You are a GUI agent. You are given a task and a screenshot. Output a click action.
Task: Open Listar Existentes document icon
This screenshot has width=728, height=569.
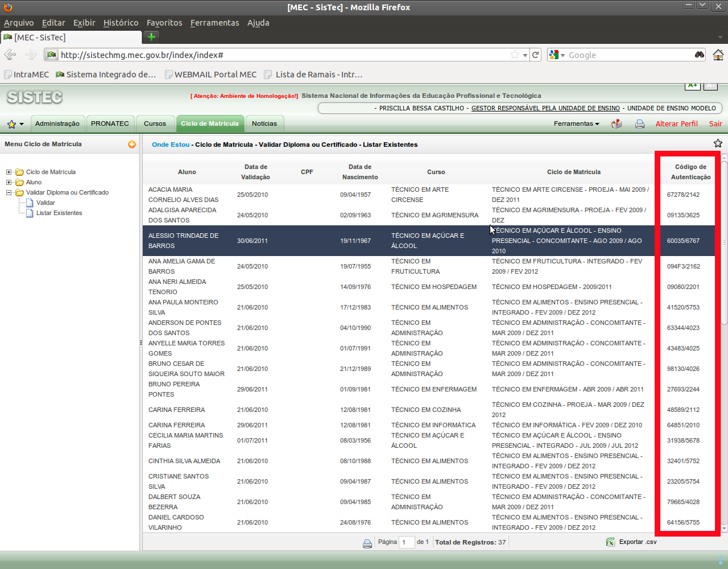click(30, 213)
